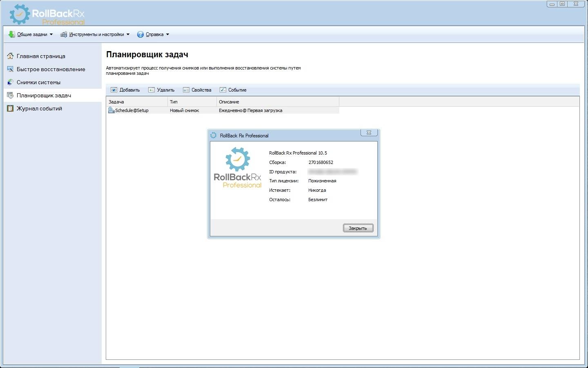
Task: Open the Снимки системы page
Action: (x=38, y=82)
